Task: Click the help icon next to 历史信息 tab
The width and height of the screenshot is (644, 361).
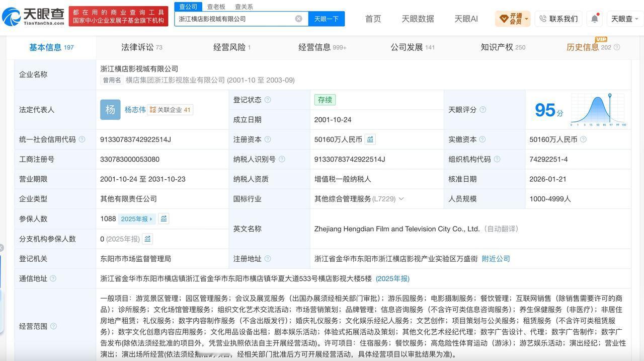Action: point(617,47)
